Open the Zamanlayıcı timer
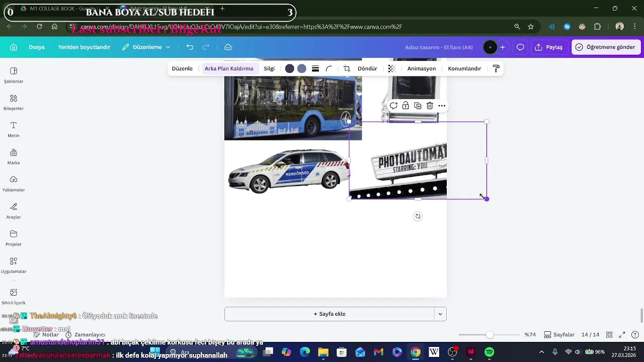Viewport: 644px width, 362px height. click(86, 335)
